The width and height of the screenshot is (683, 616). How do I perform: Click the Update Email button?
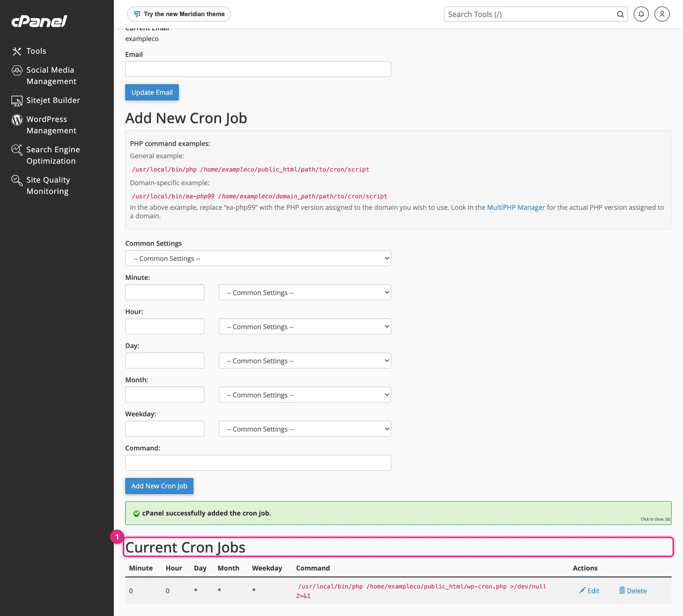[x=152, y=92]
